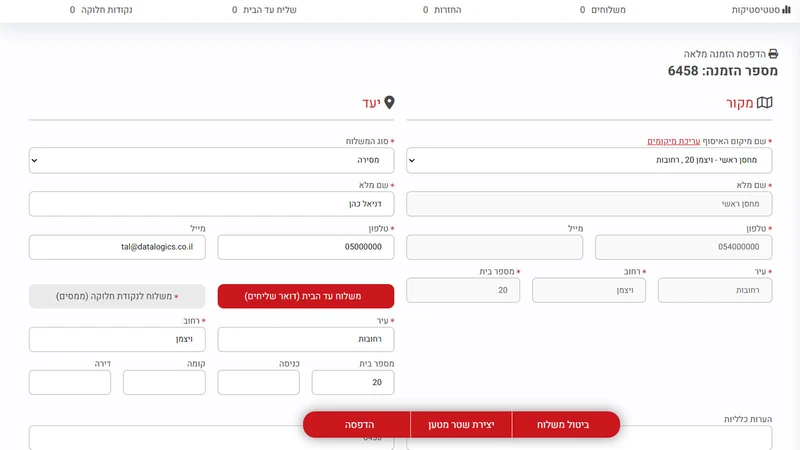Click the location pin icon next to יעד
Viewport: 800px width, 450px height.
(x=389, y=103)
